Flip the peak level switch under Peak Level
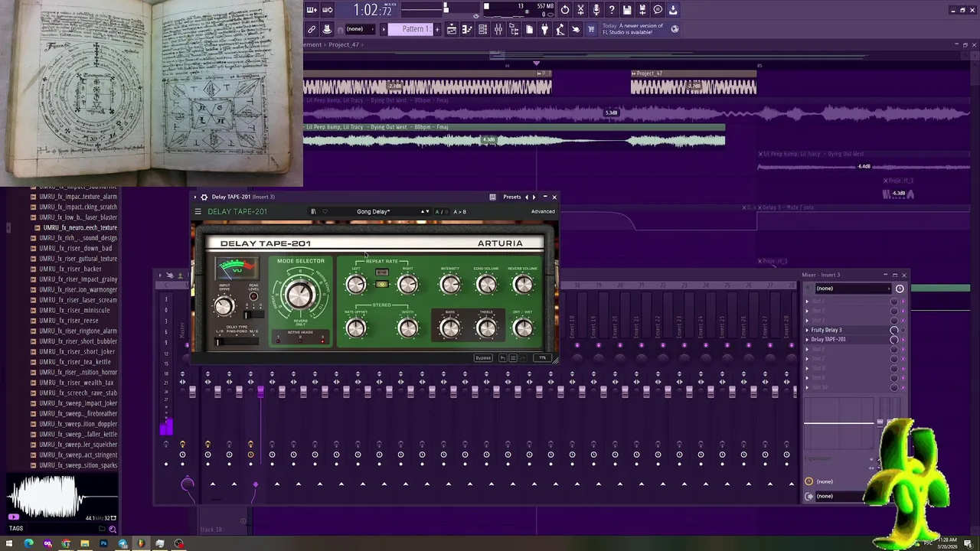 coord(253,315)
